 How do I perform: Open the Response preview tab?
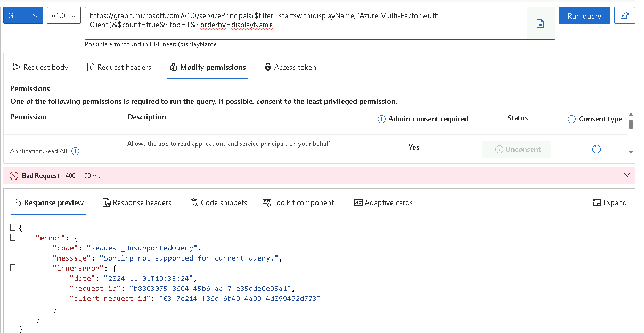pyautogui.click(x=49, y=202)
